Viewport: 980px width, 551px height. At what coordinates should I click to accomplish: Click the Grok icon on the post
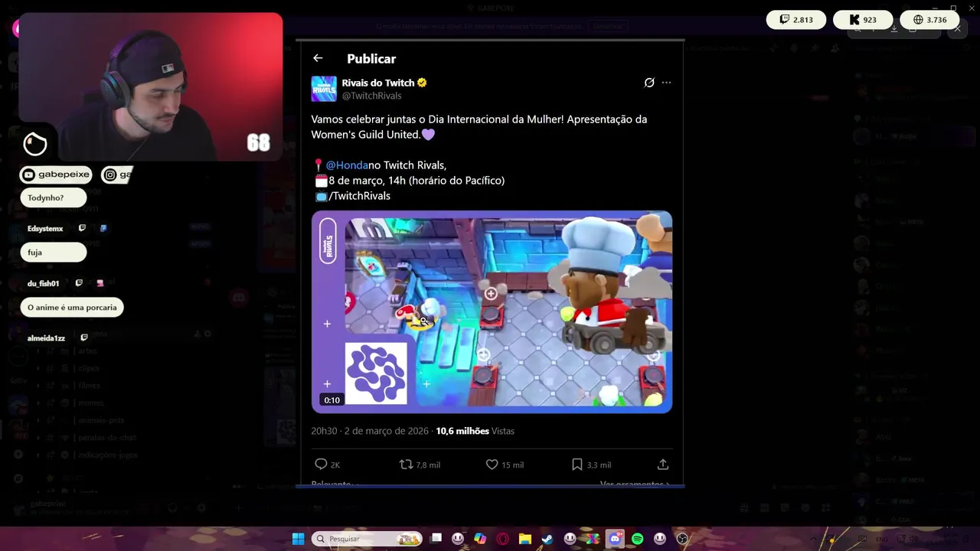click(649, 83)
